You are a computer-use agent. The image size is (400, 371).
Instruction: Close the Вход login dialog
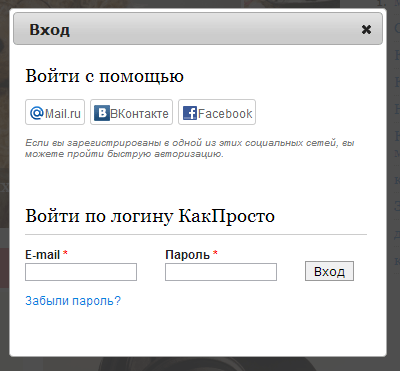click(x=366, y=29)
